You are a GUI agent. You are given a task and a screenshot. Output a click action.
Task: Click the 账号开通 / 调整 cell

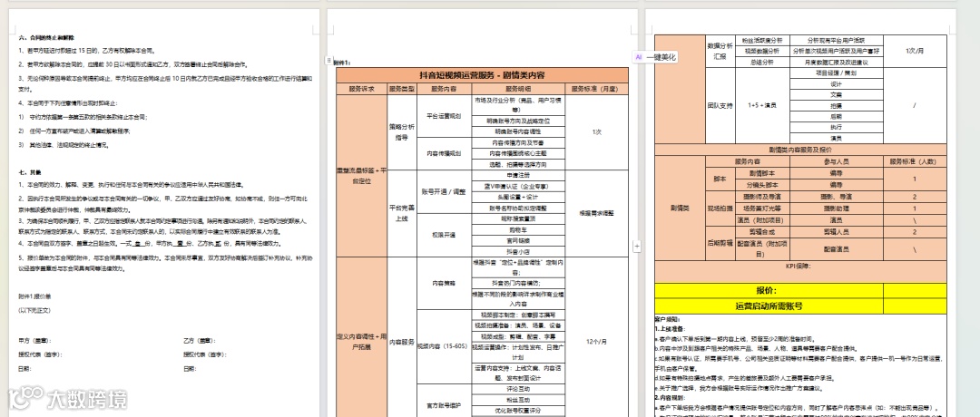(443, 191)
